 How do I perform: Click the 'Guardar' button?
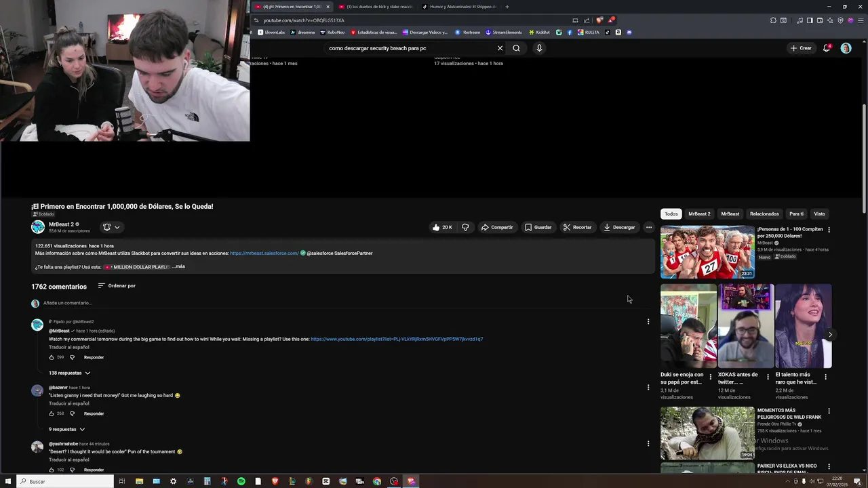tap(538, 227)
